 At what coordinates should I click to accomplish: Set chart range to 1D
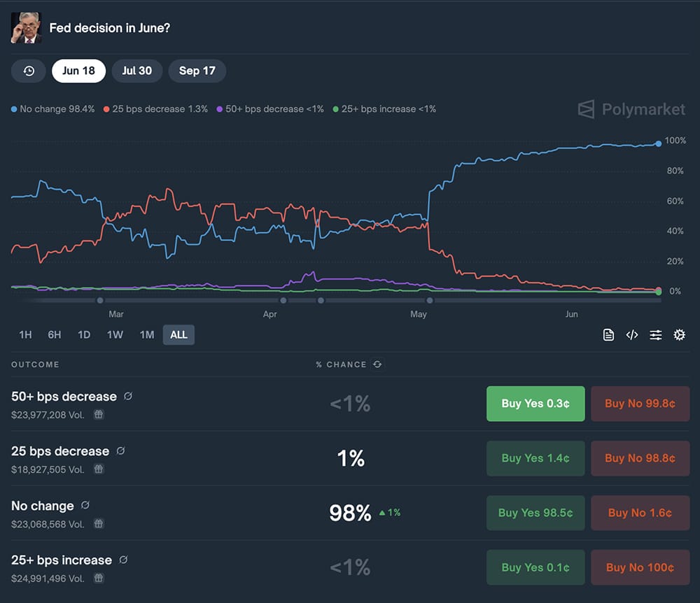coord(84,335)
